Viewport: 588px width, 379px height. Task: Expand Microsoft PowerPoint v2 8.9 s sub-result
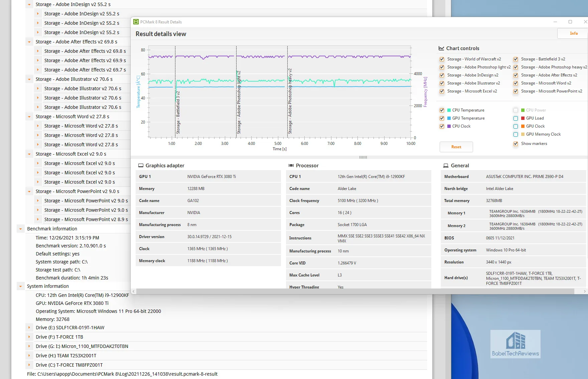click(x=38, y=219)
